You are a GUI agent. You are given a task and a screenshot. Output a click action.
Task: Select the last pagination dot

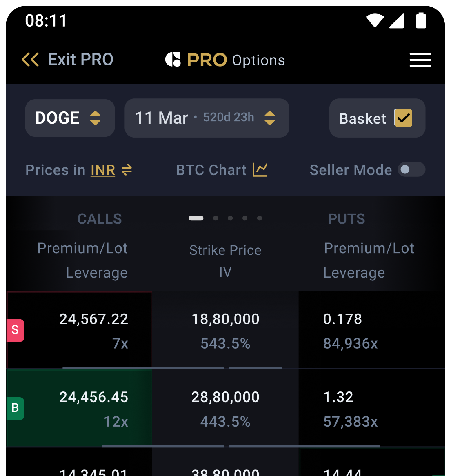tap(260, 218)
